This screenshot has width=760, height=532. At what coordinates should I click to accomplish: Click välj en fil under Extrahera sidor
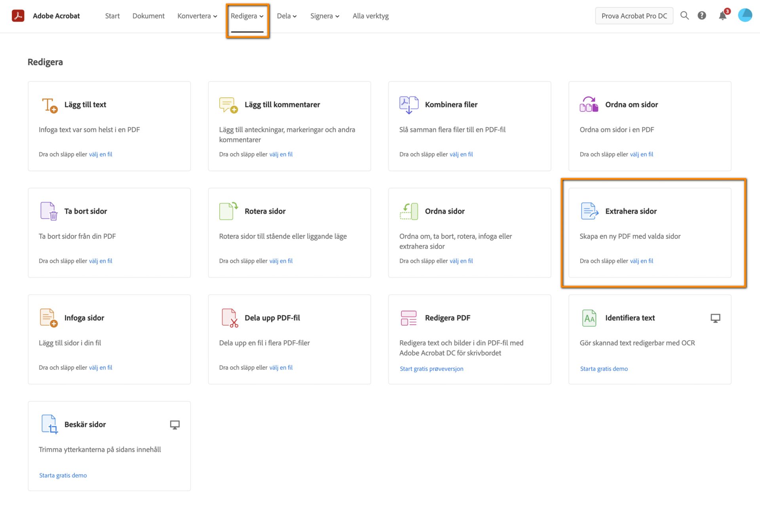[642, 261]
